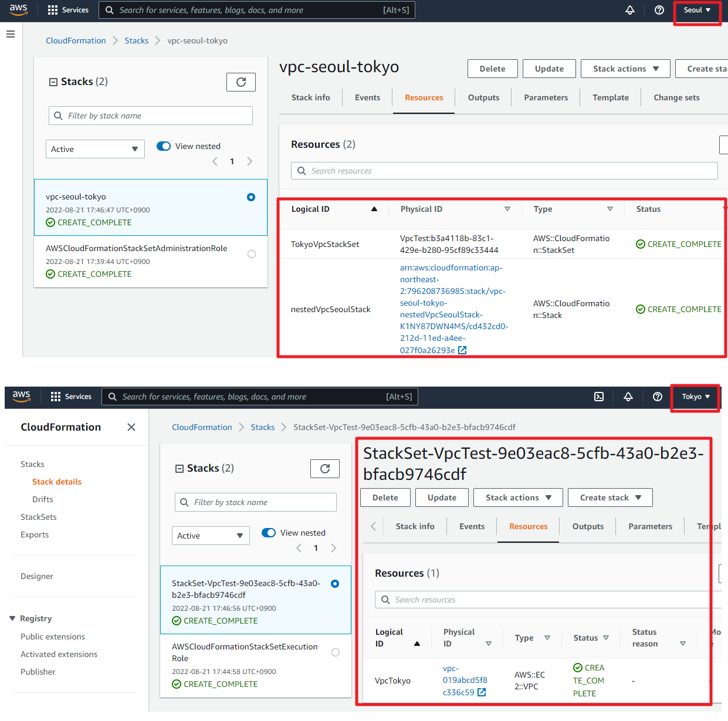728x721 pixels.
Task: Open Seoul region selector dropdown
Action: (x=697, y=10)
